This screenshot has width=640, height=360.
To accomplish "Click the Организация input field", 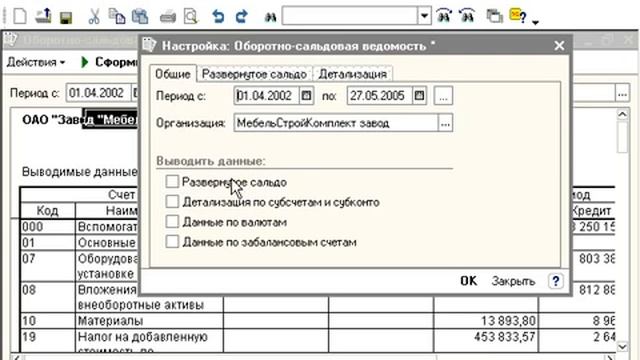I will 336,123.
